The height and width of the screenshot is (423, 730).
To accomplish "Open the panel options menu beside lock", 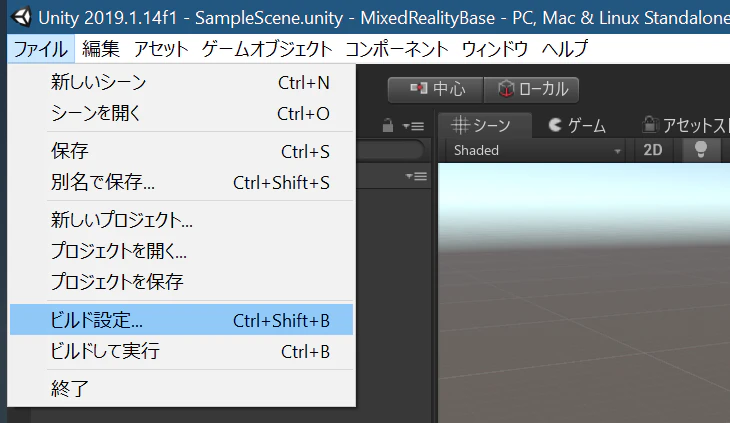I will tap(413, 126).
